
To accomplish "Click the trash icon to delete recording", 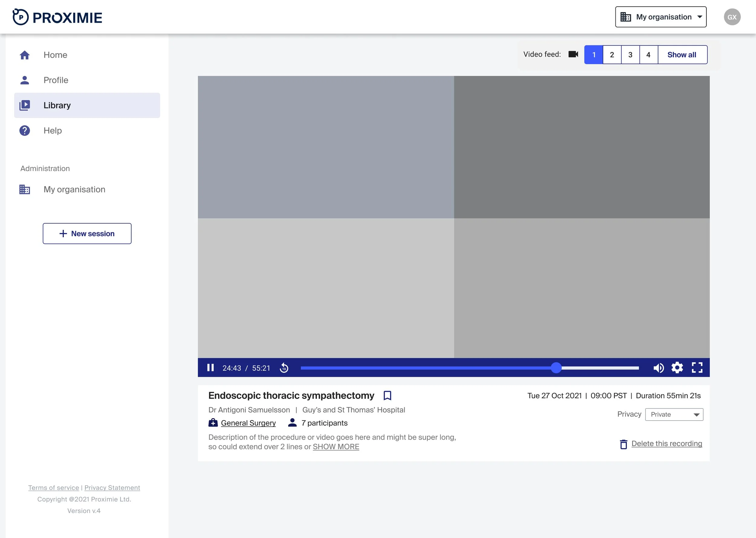I will tap(623, 444).
